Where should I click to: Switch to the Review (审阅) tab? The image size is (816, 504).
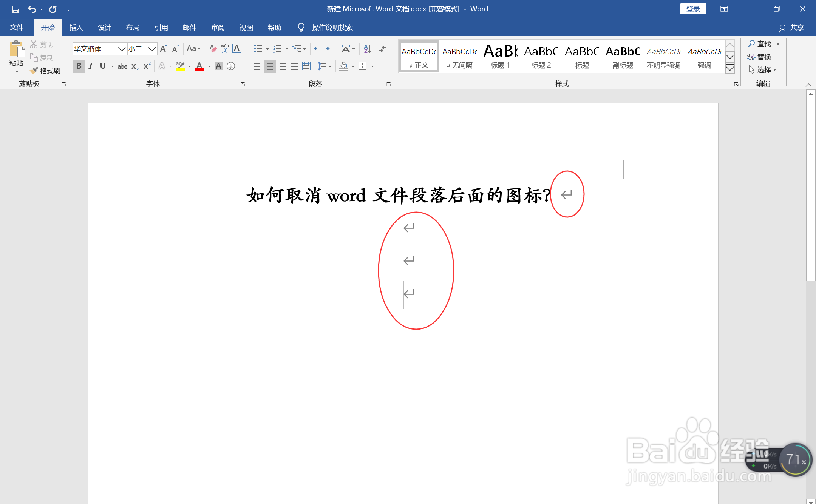[218, 28]
